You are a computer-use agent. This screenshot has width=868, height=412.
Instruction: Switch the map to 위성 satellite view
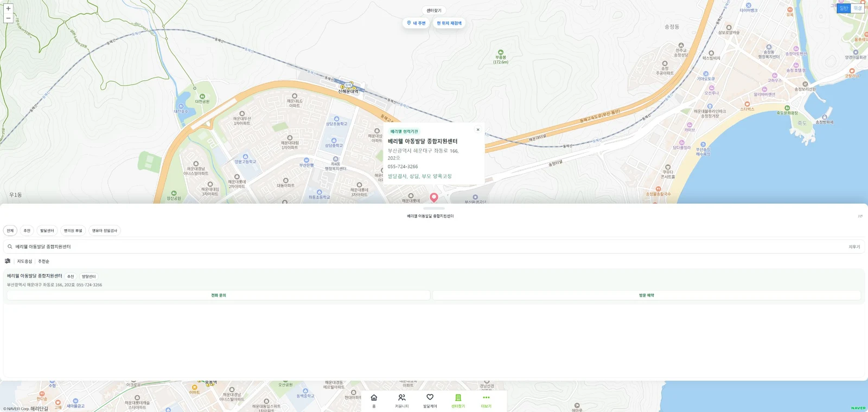click(858, 8)
